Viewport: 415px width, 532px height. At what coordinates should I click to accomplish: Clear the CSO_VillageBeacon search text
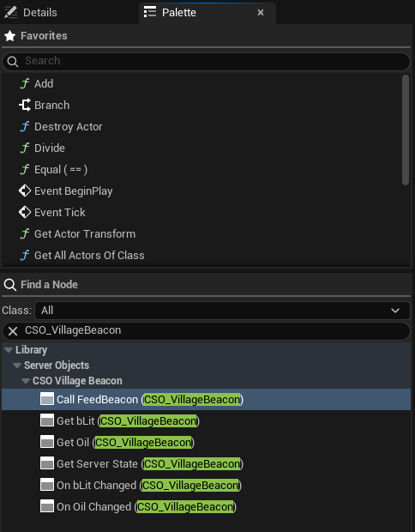(x=13, y=331)
